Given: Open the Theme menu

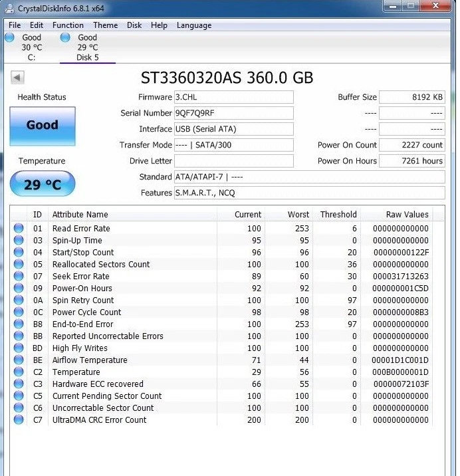Looking at the screenshot, I should point(105,25).
